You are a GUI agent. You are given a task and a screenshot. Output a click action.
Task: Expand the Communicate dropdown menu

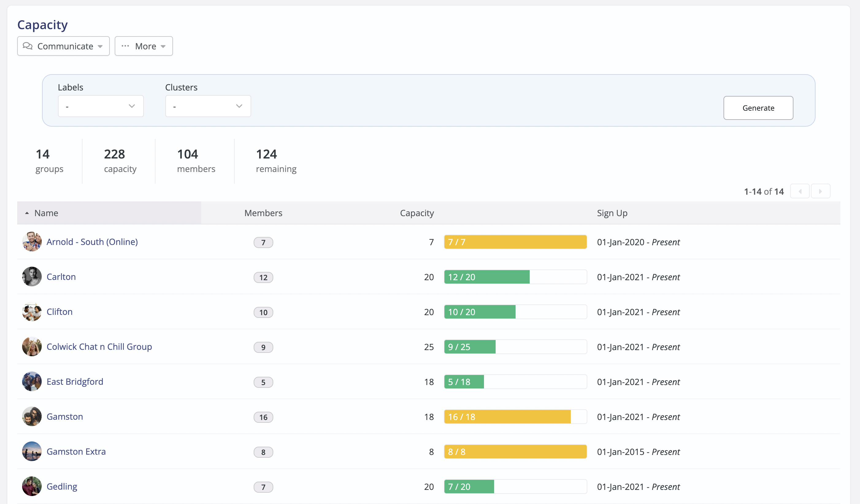100,46
